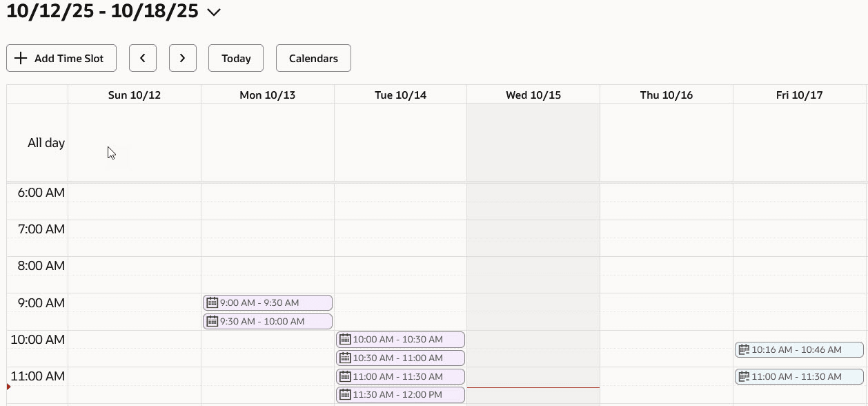Click the calendar icon on the 9:00 AM Monday event
The image size is (868, 406).
pyautogui.click(x=213, y=302)
